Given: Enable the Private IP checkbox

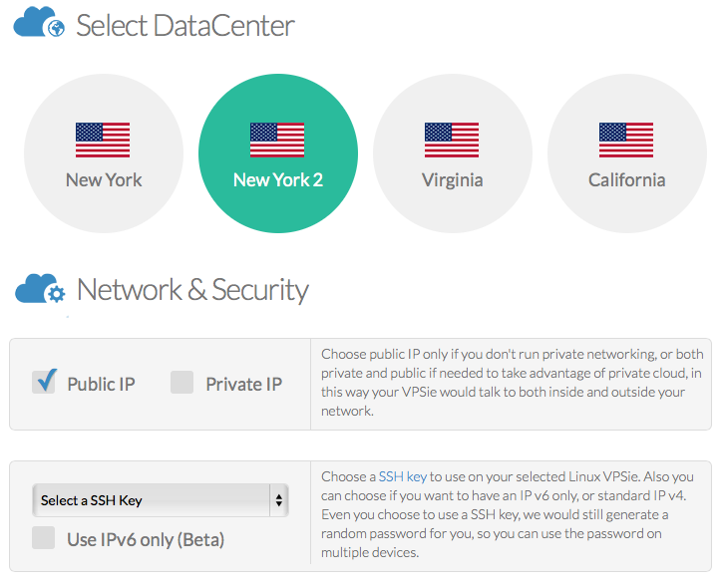Looking at the screenshot, I should tap(181, 382).
